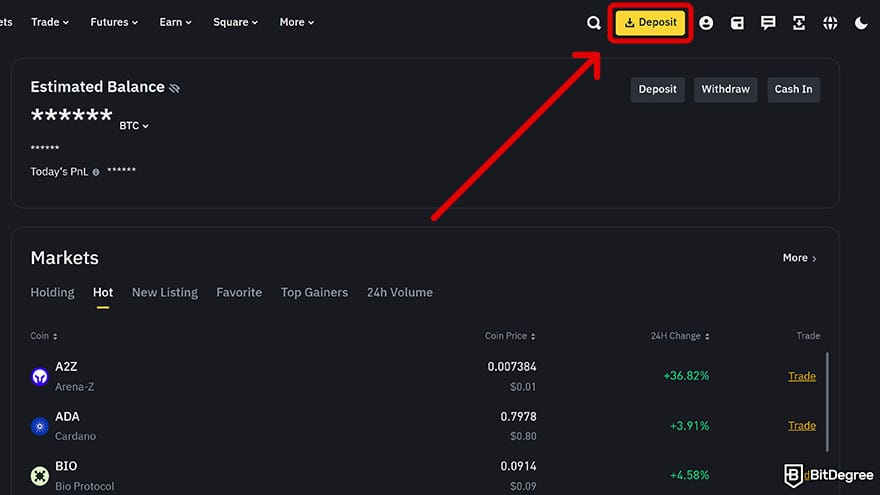Click the BIO Bio Protocol coin icon
The height and width of the screenshot is (495, 880).
coord(40,476)
